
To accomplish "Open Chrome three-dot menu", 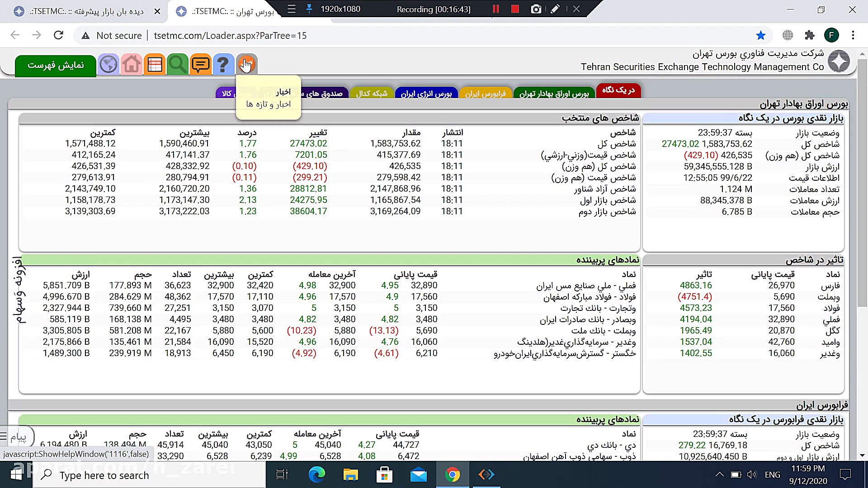I will [853, 35].
